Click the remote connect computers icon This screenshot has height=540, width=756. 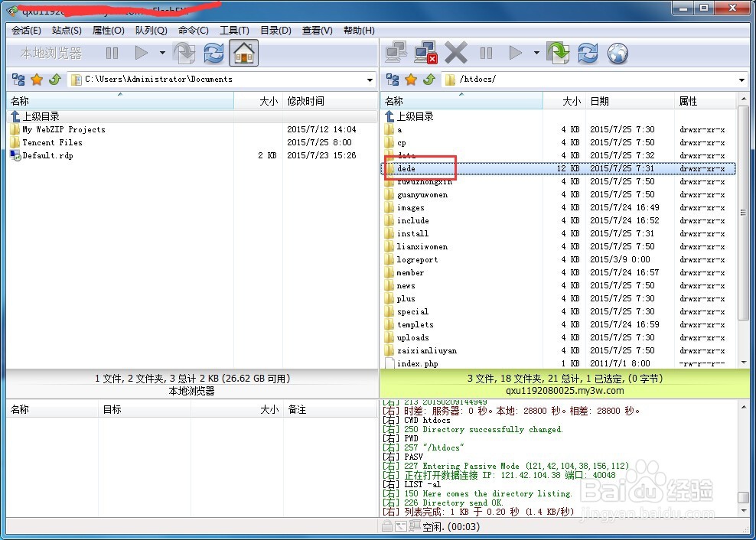tap(396, 52)
